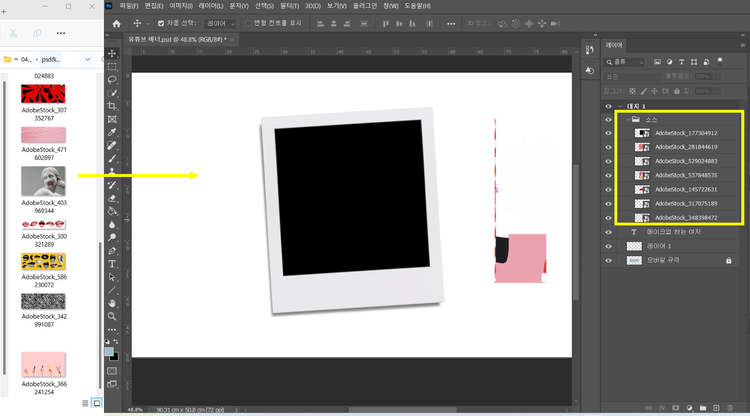
Task: Switch to the 레이어 panel tab
Action: pos(614,45)
